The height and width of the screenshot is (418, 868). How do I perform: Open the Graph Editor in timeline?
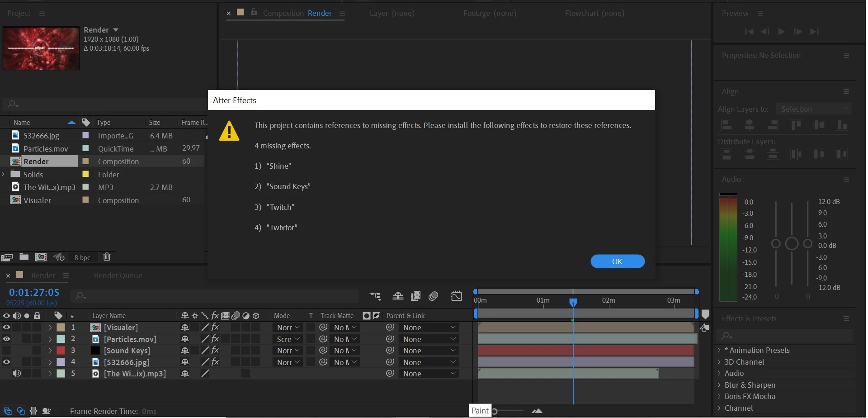pos(457,296)
